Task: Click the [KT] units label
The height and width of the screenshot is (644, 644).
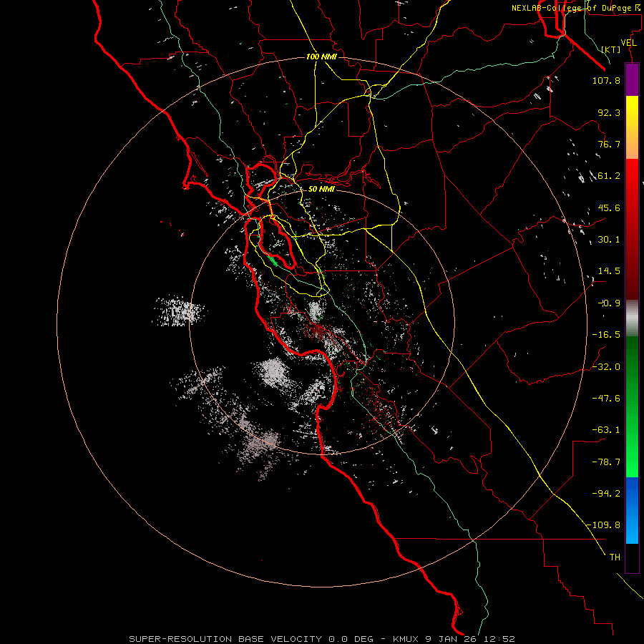Action: [611, 49]
